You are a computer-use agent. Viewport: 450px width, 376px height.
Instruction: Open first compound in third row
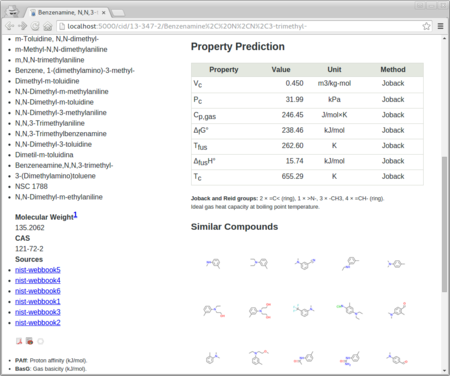tap(212, 358)
